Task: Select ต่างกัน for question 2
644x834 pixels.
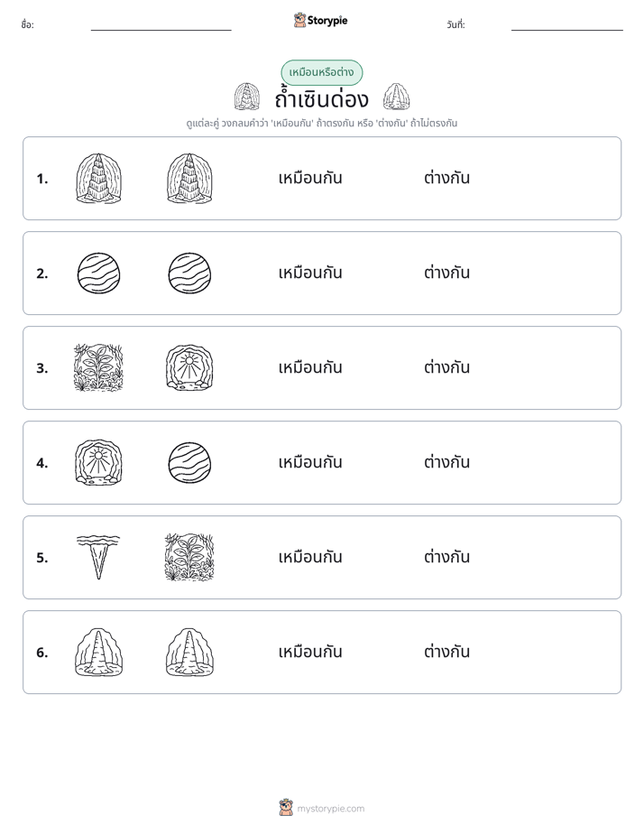Action: click(x=446, y=273)
